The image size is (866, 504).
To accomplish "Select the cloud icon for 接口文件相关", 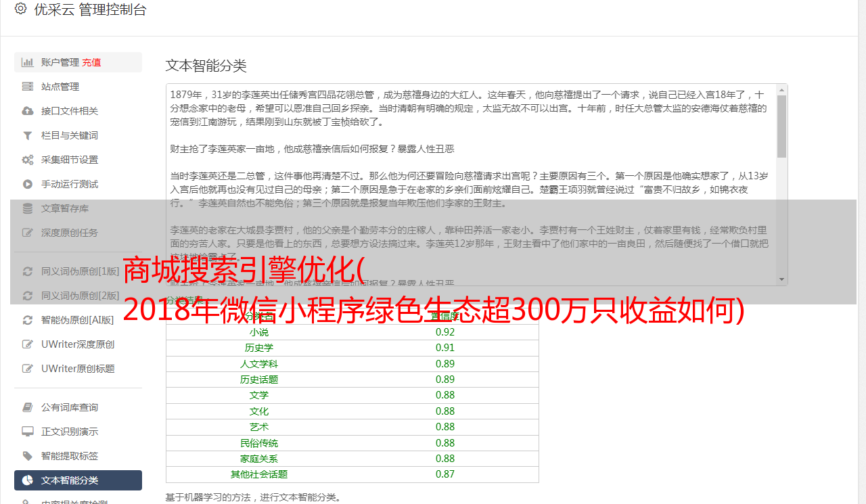I will coord(28,111).
